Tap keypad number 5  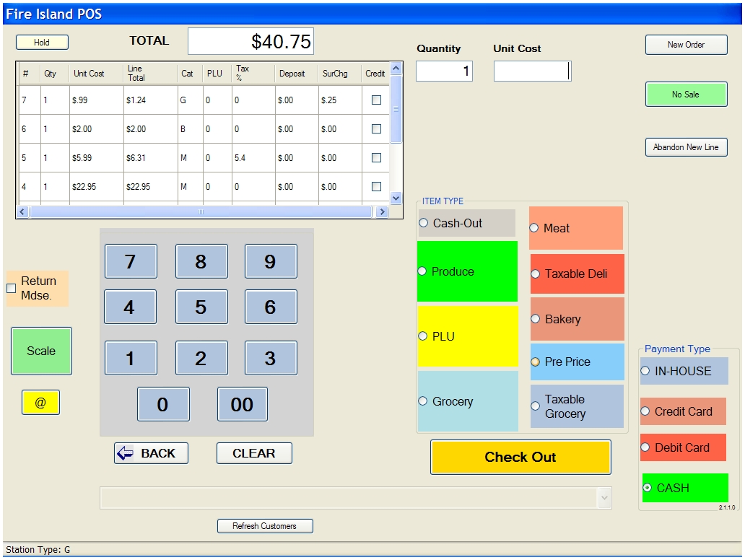(x=201, y=307)
